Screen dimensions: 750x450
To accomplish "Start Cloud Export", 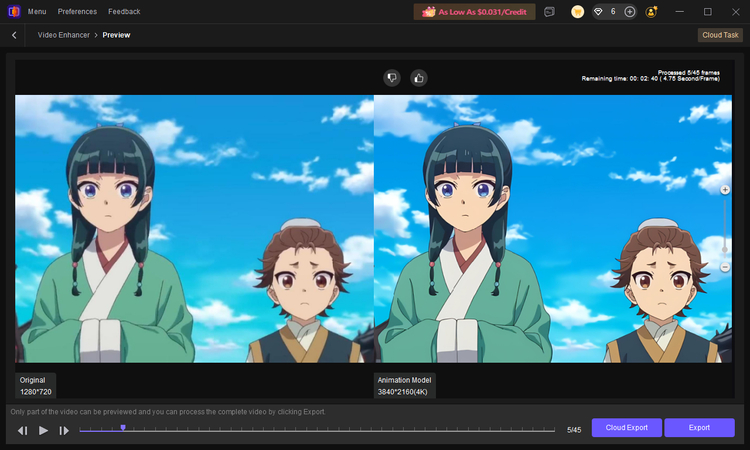I will tap(627, 428).
